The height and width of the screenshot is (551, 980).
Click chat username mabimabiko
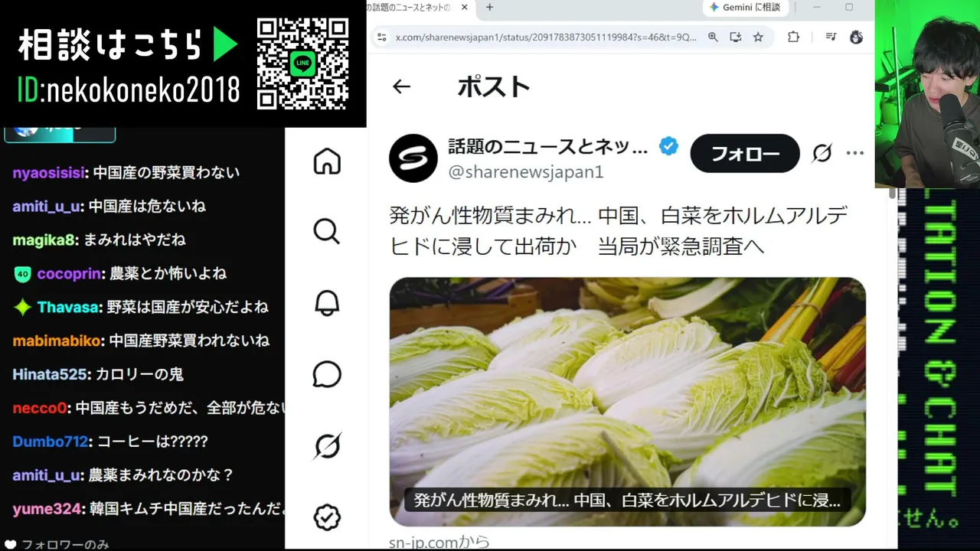coord(58,341)
